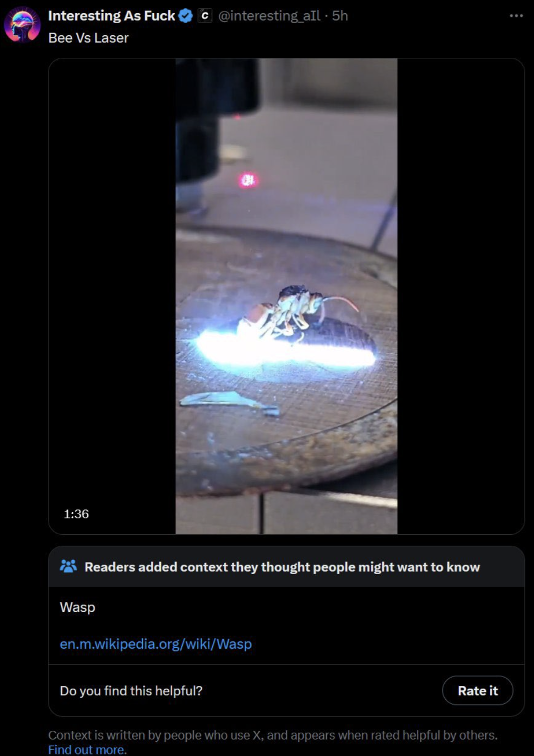This screenshot has height=756, width=534.
Task: Open the three-dot more options menu
Action: 516,16
